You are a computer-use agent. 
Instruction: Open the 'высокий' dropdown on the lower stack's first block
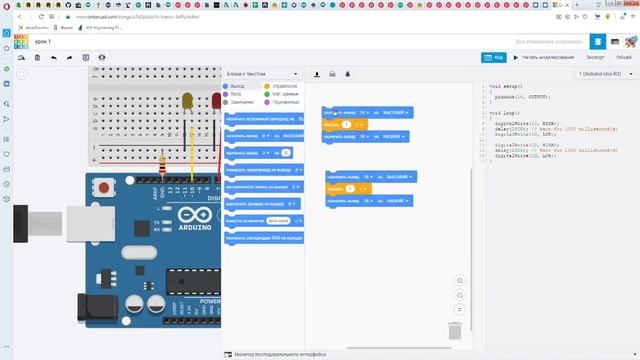tap(399, 177)
